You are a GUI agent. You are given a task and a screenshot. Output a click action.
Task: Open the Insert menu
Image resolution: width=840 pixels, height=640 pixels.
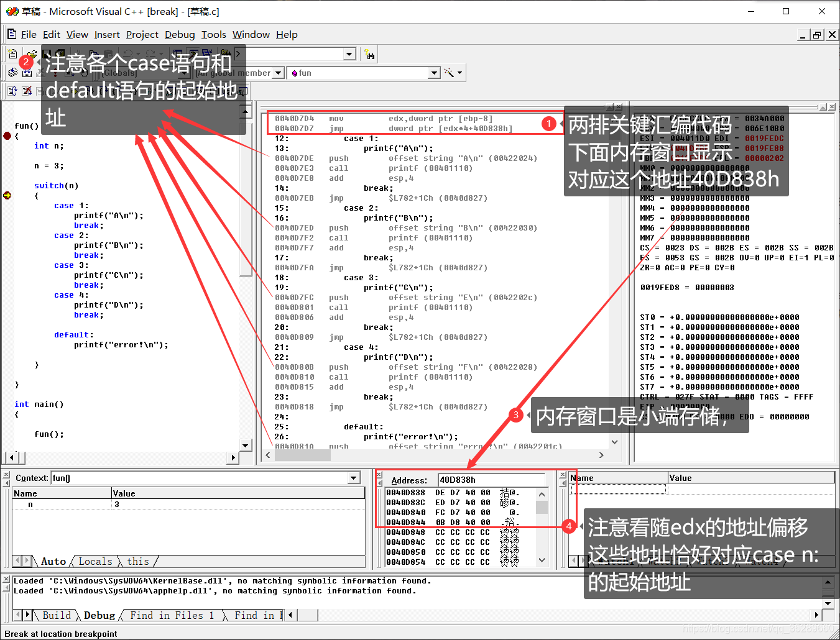(x=107, y=34)
